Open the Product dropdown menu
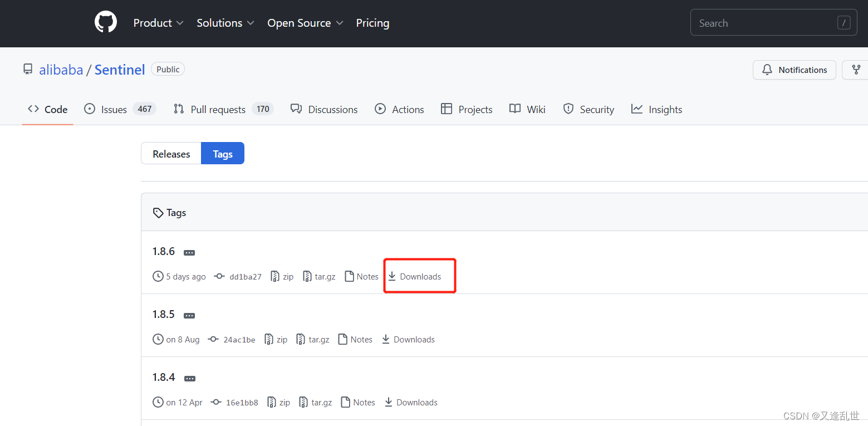This screenshot has width=868, height=426. click(158, 23)
